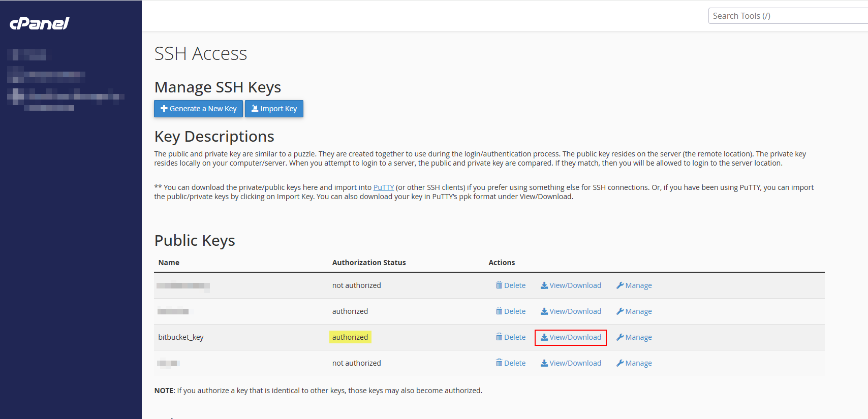Click the trash icon in the first key row

[499, 285]
